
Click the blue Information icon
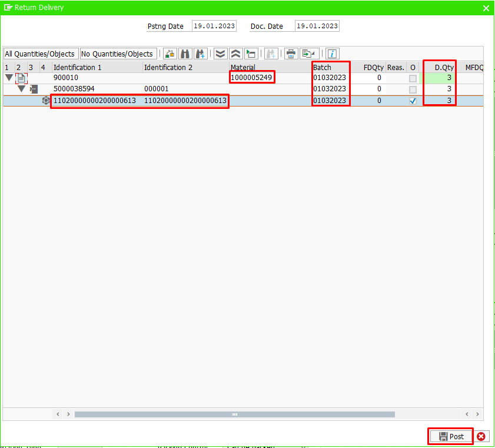point(332,54)
